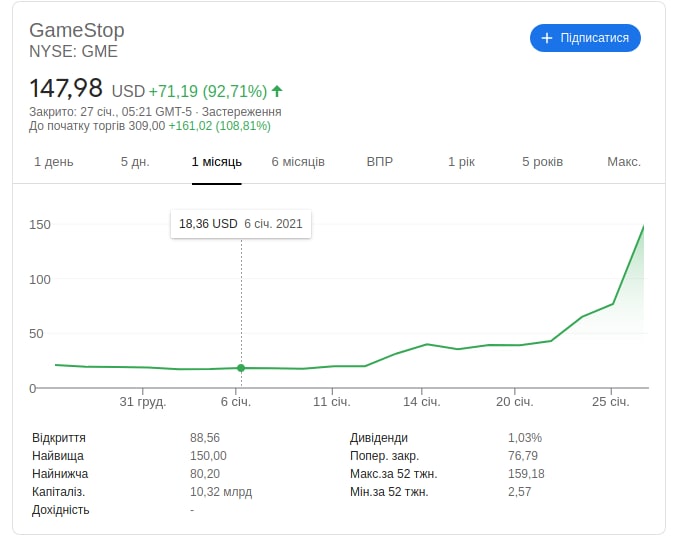This screenshot has width=676, height=542.
Task: Click the Підписатися follow button
Action: tap(585, 38)
